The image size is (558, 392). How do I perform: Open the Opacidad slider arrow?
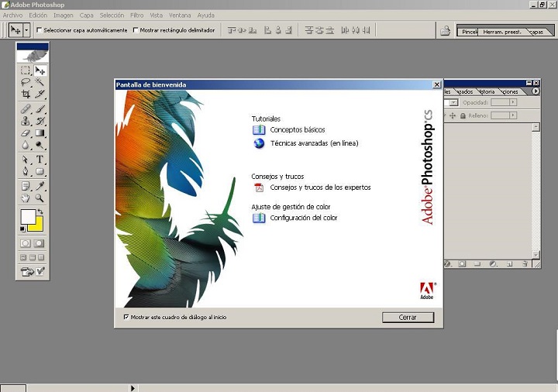tap(513, 102)
